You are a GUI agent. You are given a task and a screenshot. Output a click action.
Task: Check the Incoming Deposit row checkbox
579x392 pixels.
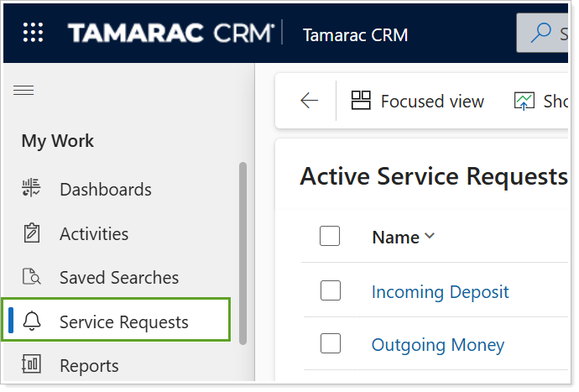[x=330, y=291]
